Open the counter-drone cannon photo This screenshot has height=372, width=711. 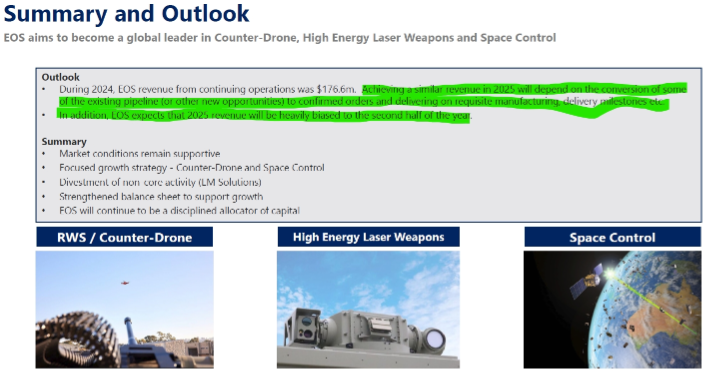click(x=125, y=309)
